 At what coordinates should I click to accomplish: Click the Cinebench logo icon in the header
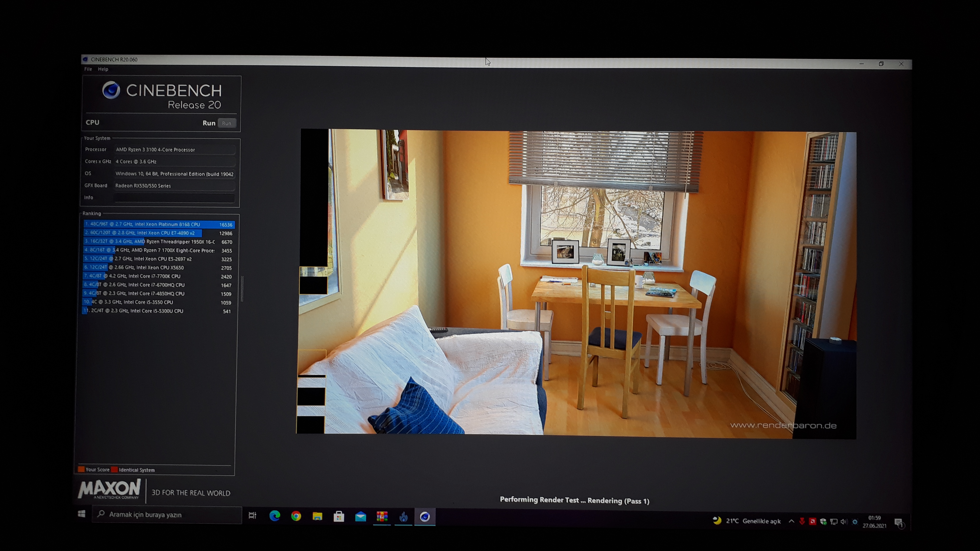(x=111, y=90)
